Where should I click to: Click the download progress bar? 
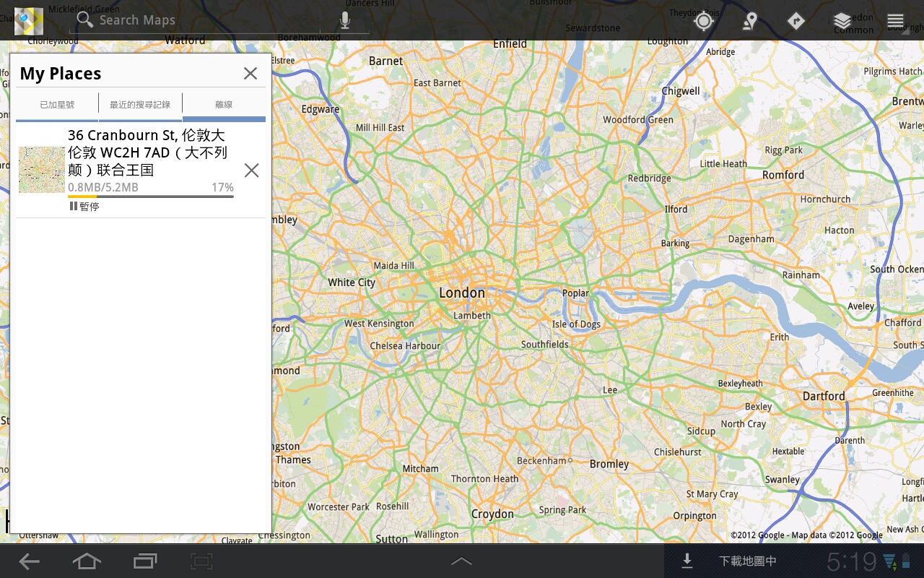click(x=150, y=197)
